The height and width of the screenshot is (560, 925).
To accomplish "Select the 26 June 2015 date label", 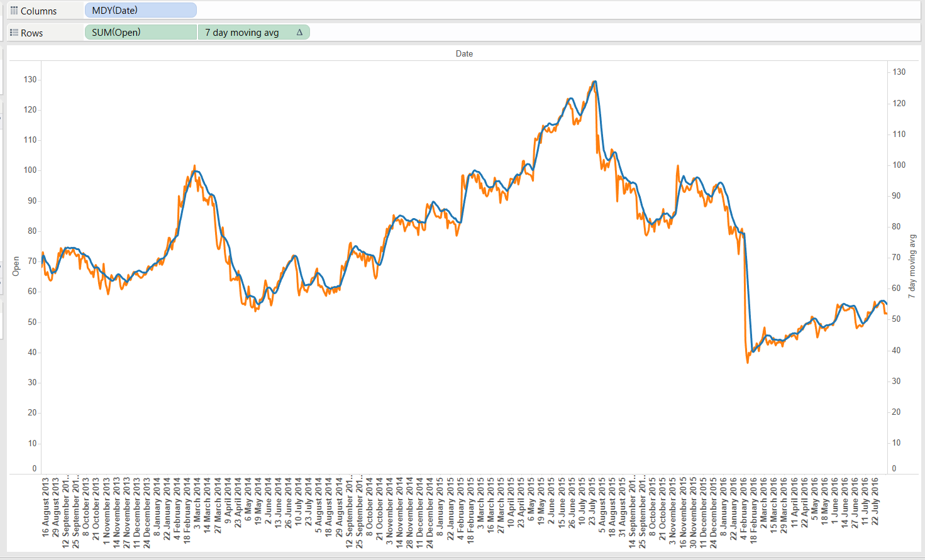I will [x=571, y=503].
